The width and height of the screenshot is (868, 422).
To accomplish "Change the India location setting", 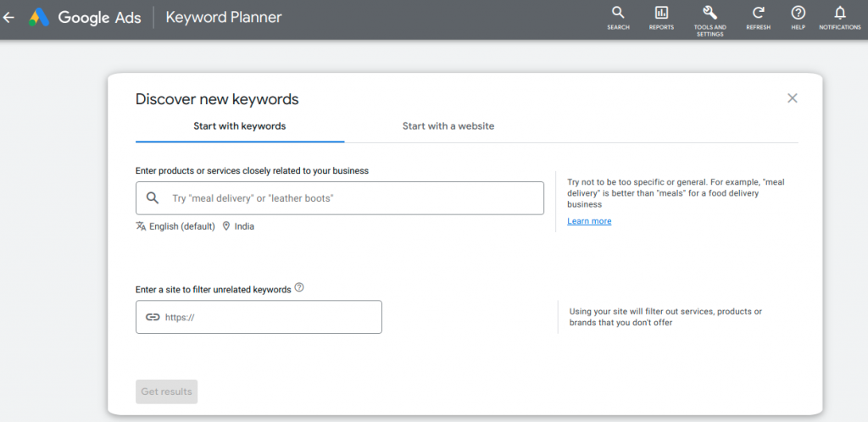I will point(244,226).
